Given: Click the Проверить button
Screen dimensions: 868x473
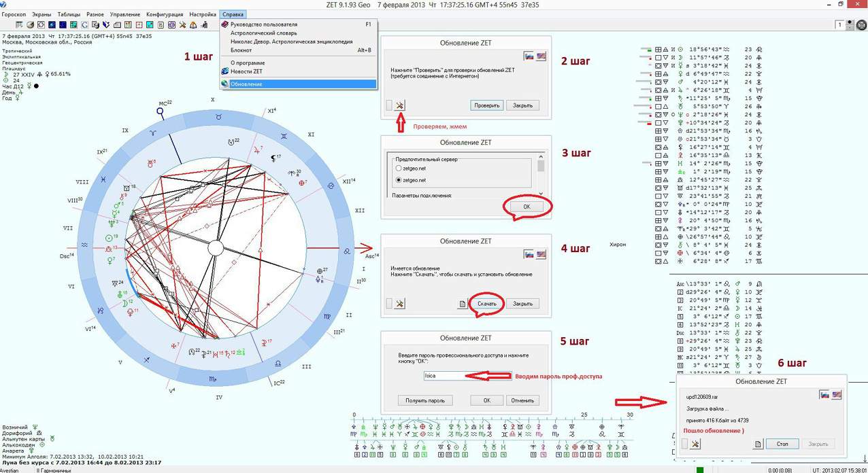Looking at the screenshot, I should (487, 105).
